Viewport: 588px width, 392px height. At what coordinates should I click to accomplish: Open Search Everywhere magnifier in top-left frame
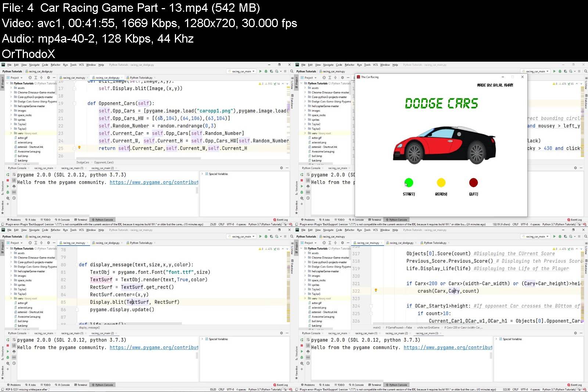click(292, 71)
